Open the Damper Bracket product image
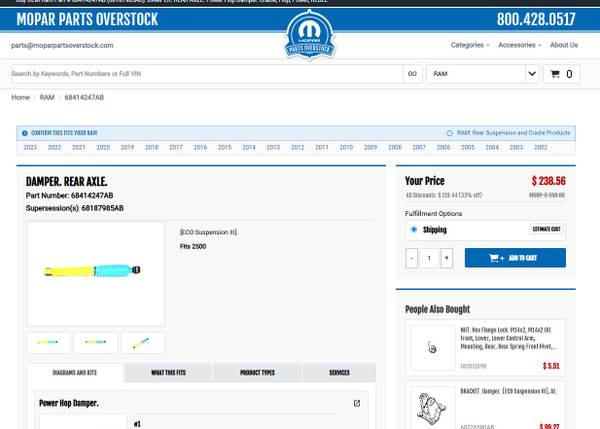The width and height of the screenshot is (600, 429). (x=433, y=408)
